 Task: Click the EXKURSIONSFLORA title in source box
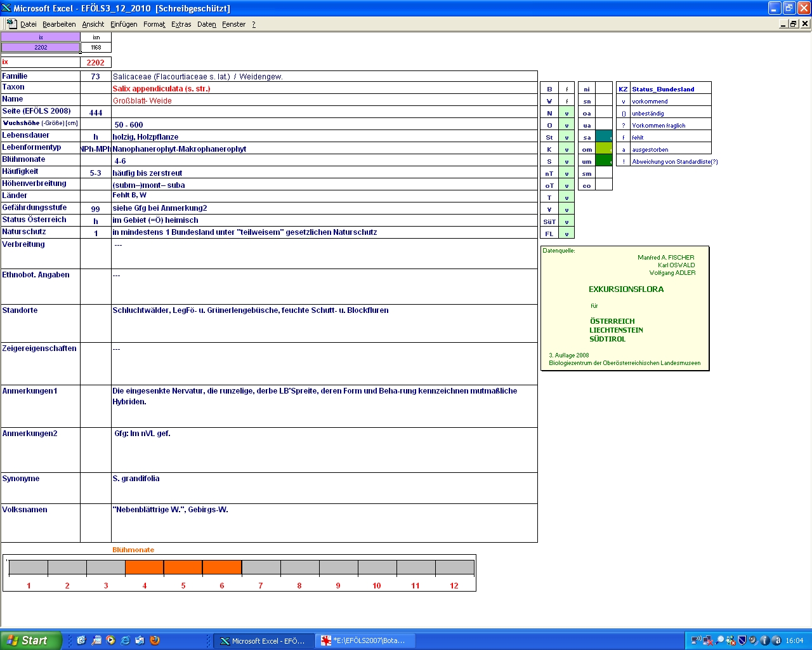(626, 289)
